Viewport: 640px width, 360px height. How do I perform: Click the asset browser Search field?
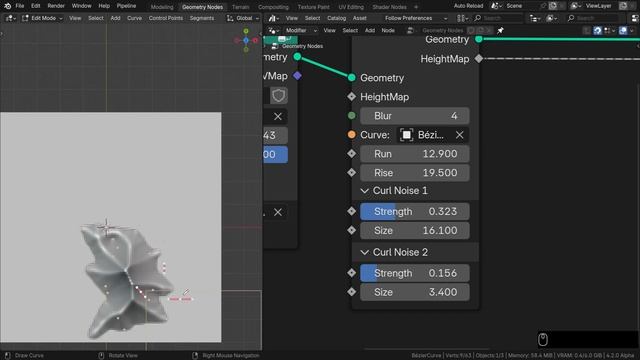pyautogui.click(x=498, y=18)
